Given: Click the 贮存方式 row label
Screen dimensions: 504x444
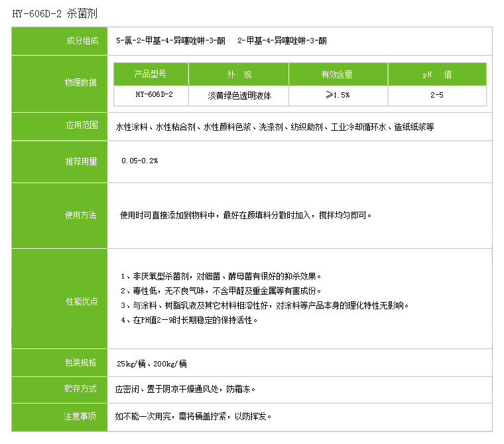Looking at the screenshot, I should pyautogui.click(x=80, y=388).
